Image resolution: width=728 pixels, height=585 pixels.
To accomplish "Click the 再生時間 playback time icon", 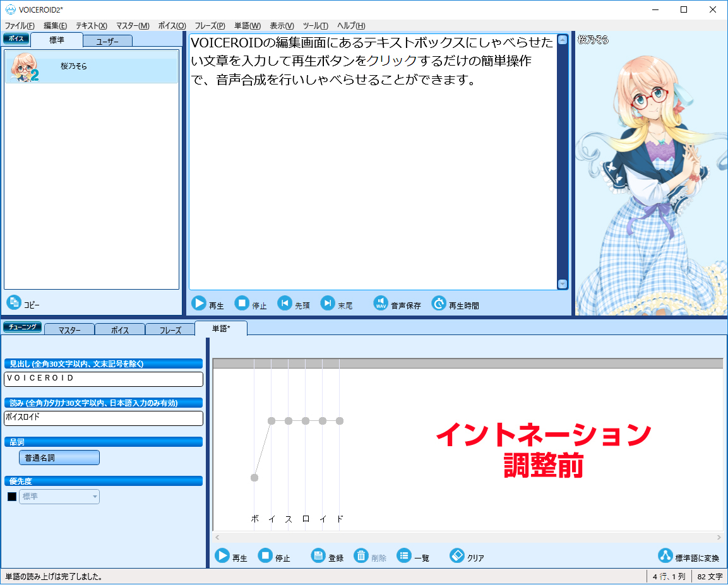I will point(439,304).
